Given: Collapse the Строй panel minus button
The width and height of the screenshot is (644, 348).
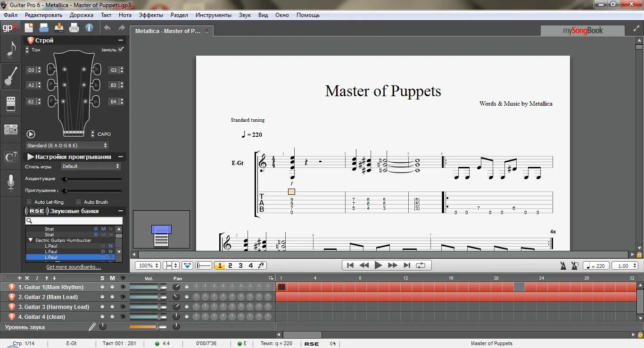Looking at the screenshot, I should pyautogui.click(x=121, y=41).
